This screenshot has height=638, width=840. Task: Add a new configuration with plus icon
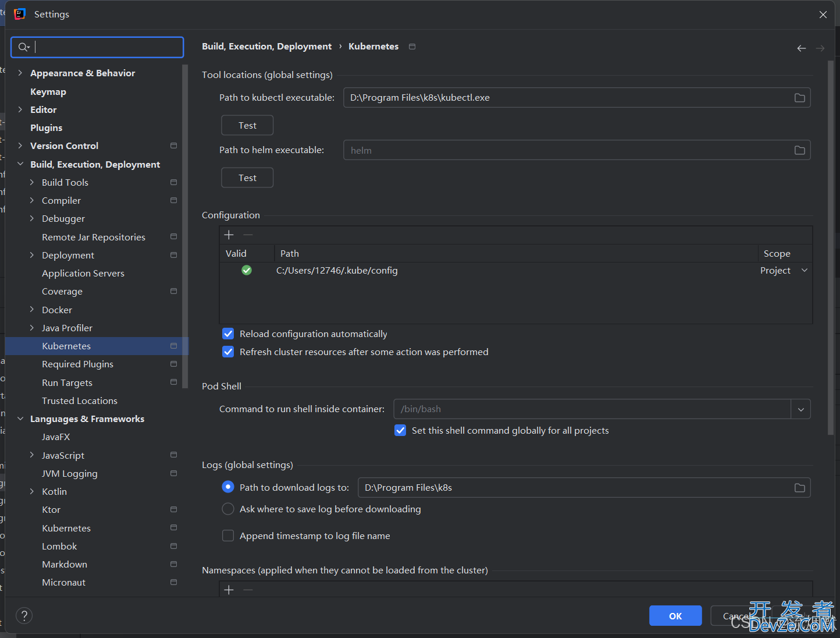tap(229, 235)
